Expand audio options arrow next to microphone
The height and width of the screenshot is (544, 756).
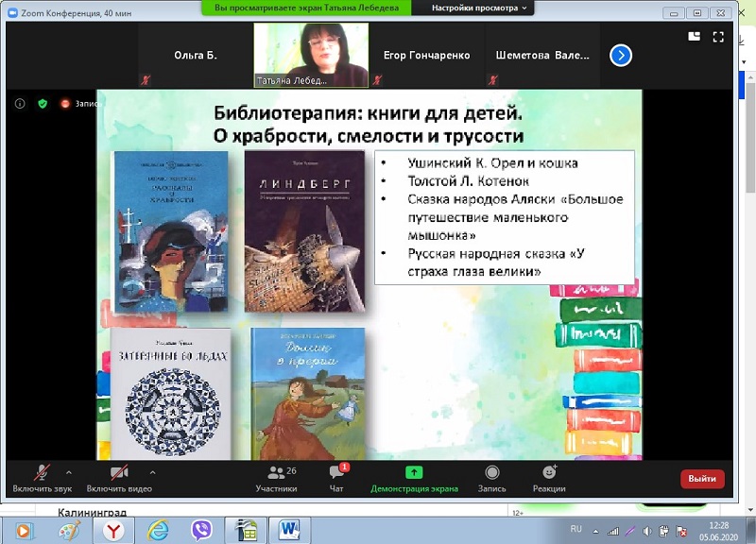tap(69, 472)
